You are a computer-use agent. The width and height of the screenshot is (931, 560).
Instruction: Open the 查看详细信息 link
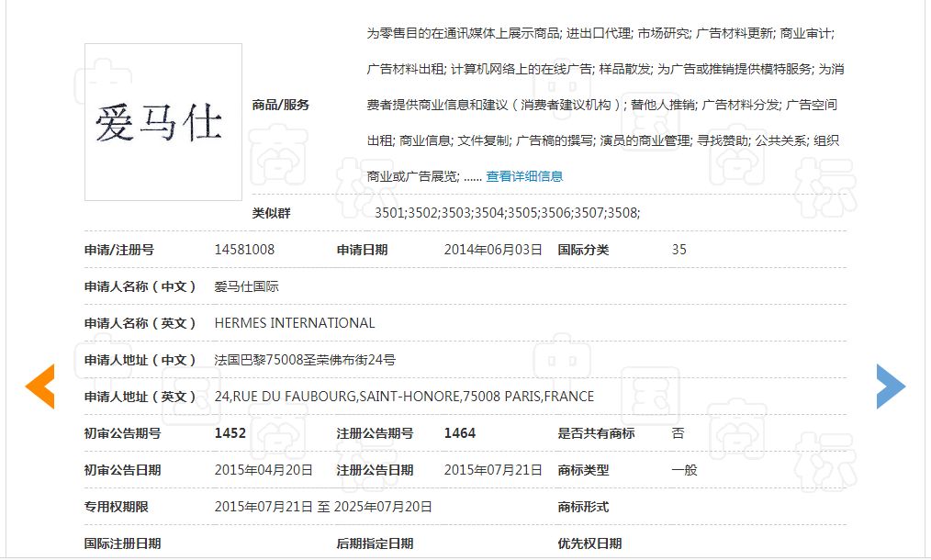(x=524, y=176)
